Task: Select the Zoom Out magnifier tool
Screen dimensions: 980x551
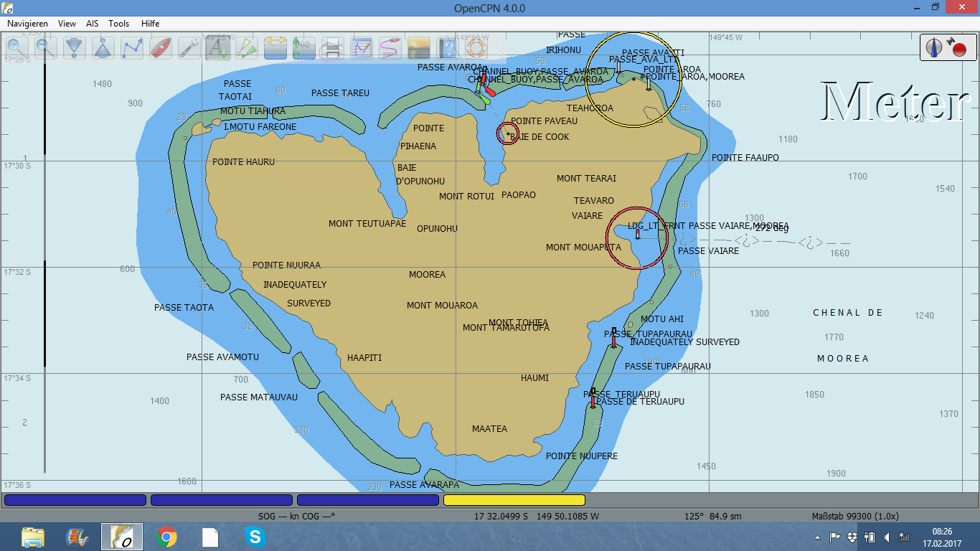Action: point(45,48)
